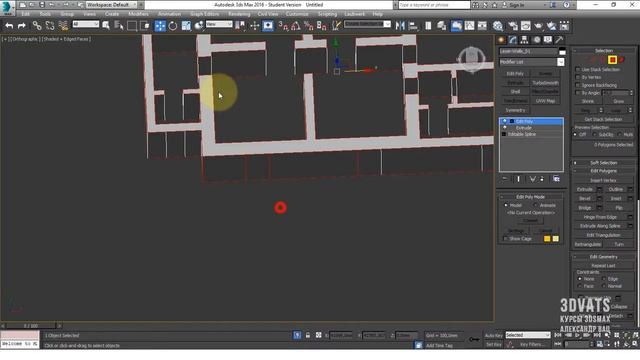Select Animate radio in Edit Poly Mode
640x360 pixels.
click(535, 205)
